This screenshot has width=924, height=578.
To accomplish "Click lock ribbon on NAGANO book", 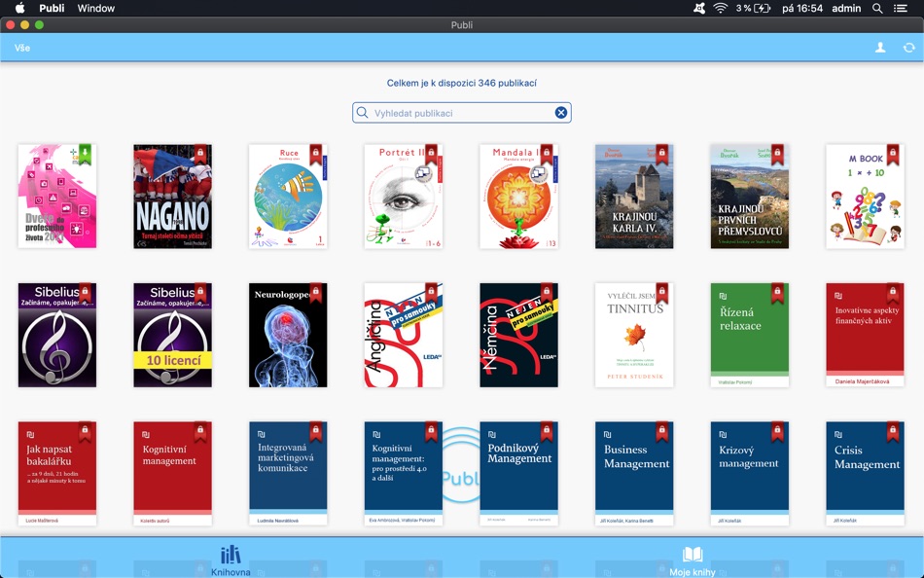I will 200,155.
